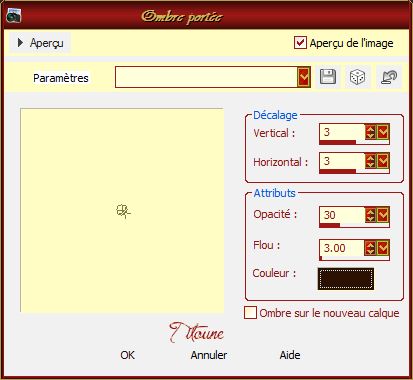Click the Flou value field showing 3.00
This screenshot has width=413, height=380.
[x=342, y=248]
